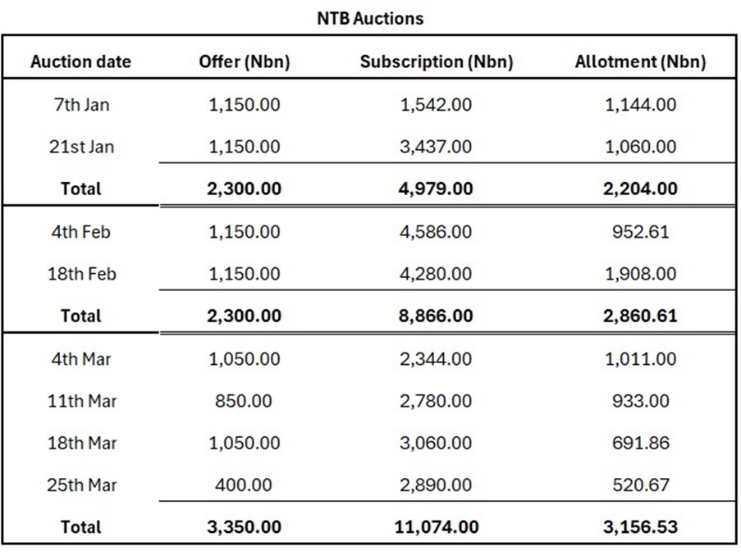Click the Allotment (Nbn) column header
Viewport: 741px width, 560px height.
pyautogui.click(x=640, y=61)
